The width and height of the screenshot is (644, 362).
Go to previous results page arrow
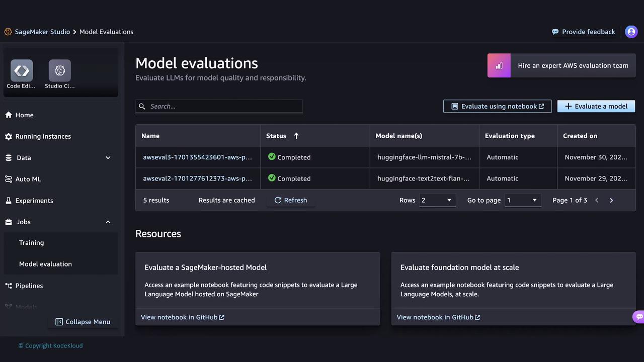[x=597, y=200]
